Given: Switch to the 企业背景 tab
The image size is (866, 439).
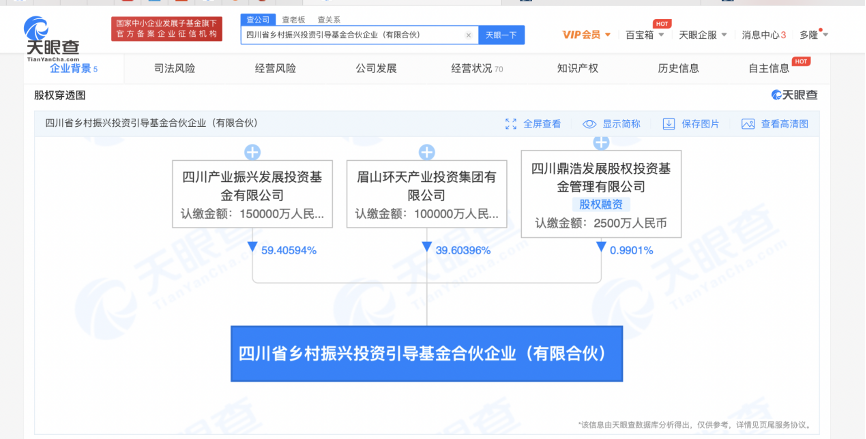Looking at the screenshot, I should pos(73,68).
